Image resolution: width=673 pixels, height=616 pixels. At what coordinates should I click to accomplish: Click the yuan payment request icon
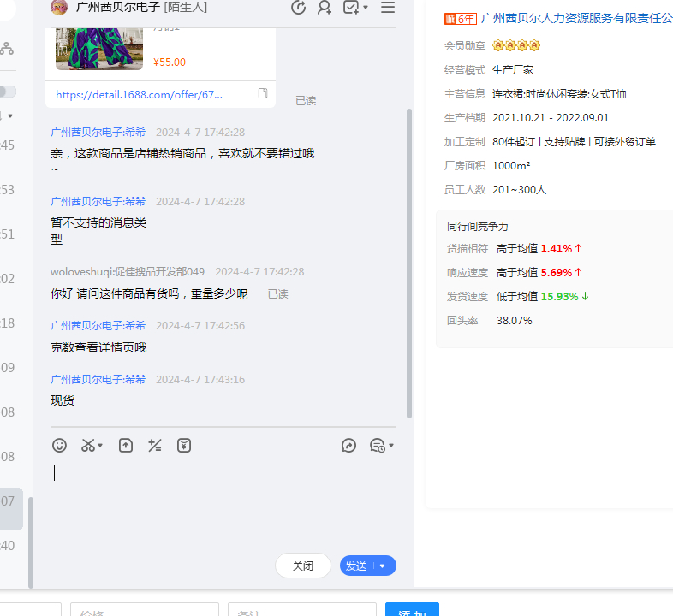point(184,445)
